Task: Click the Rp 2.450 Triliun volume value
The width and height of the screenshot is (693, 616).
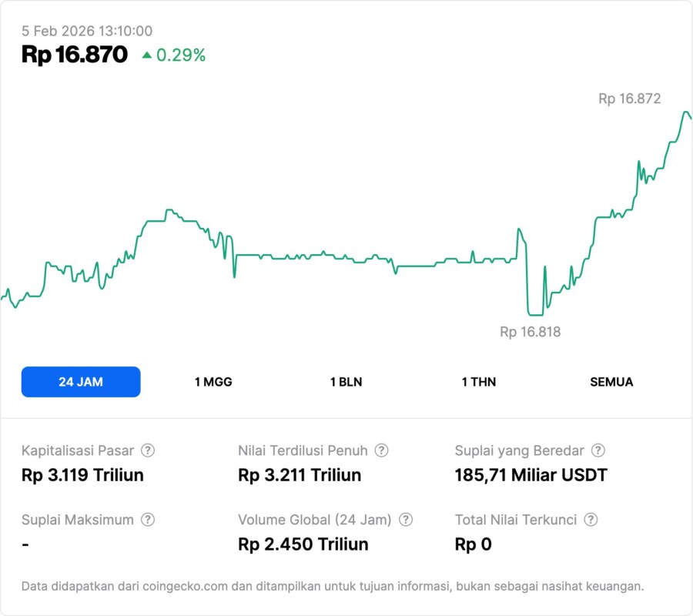Action: coord(303,544)
